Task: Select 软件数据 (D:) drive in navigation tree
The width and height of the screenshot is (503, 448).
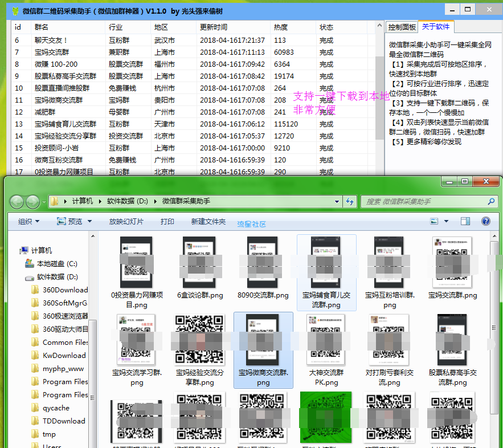Action: [x=52, y=277]
